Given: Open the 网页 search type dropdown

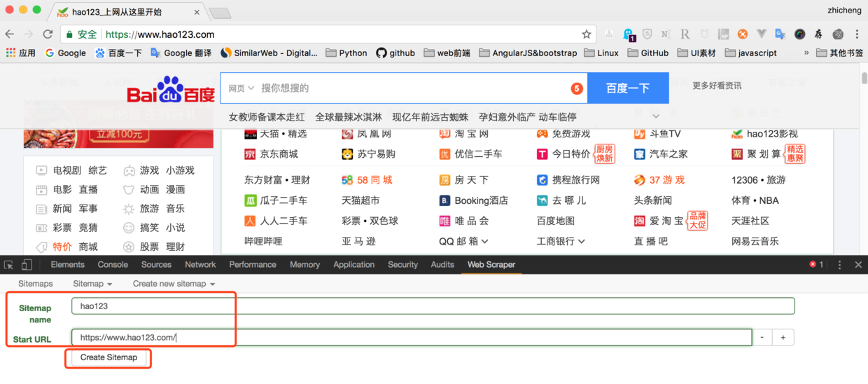Looking at the screenshot, I should tap(241, 88).
